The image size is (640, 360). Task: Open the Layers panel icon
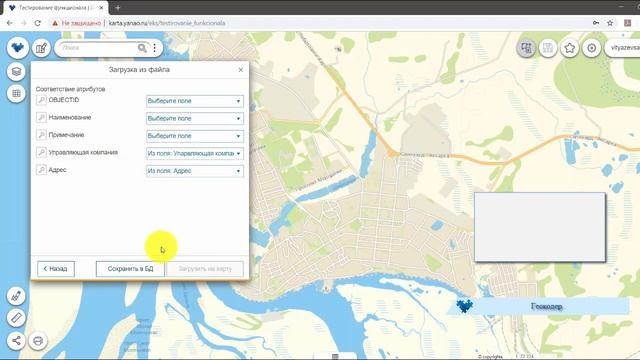click(16, 72)
